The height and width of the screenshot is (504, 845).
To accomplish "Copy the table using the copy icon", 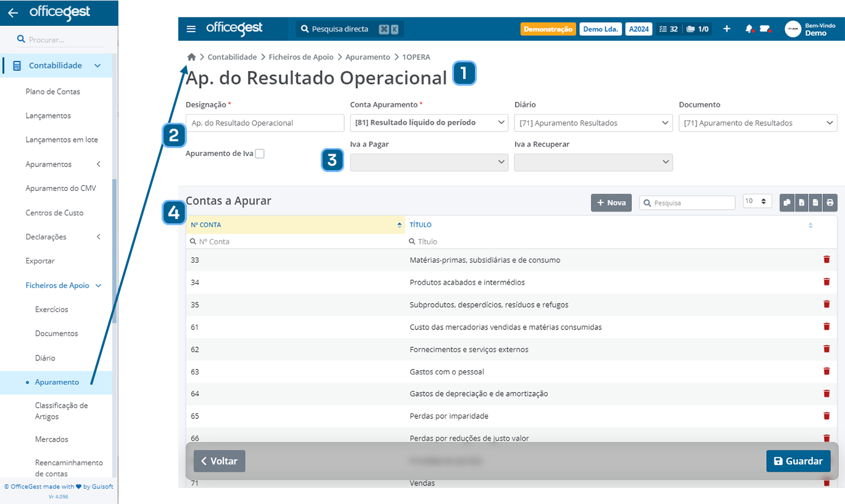I will pos(787,202).
